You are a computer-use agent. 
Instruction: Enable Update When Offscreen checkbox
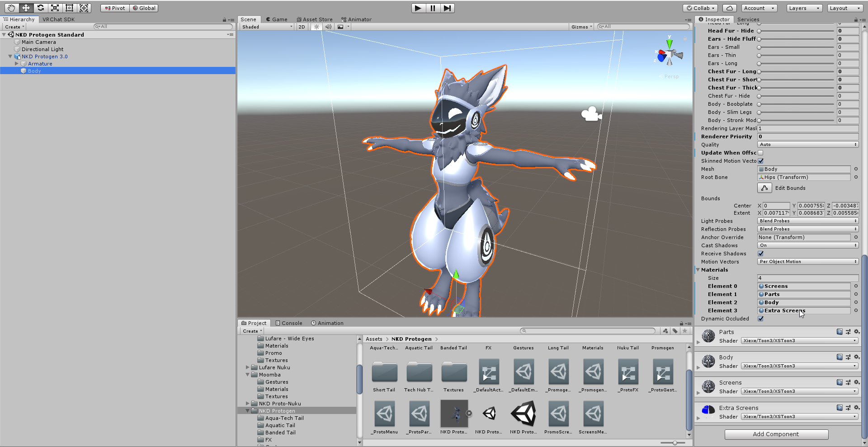(x=760, y=153)
